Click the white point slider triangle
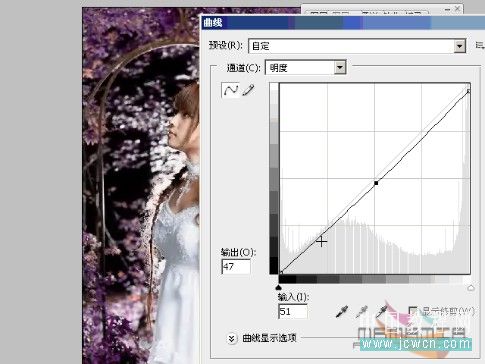 click(470, 287)
